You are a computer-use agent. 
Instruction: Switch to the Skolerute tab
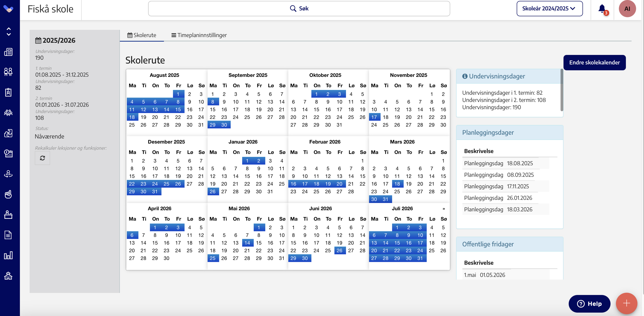(142, 35)
